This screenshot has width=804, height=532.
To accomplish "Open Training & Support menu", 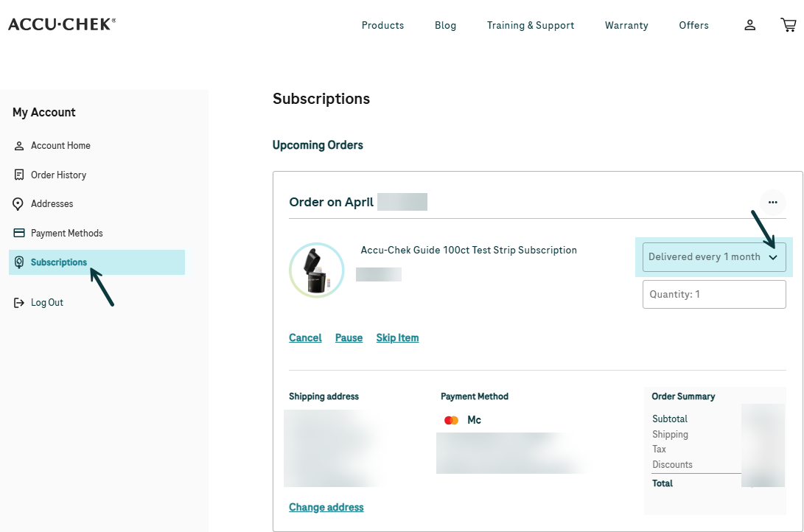I will tap(530, 25).
